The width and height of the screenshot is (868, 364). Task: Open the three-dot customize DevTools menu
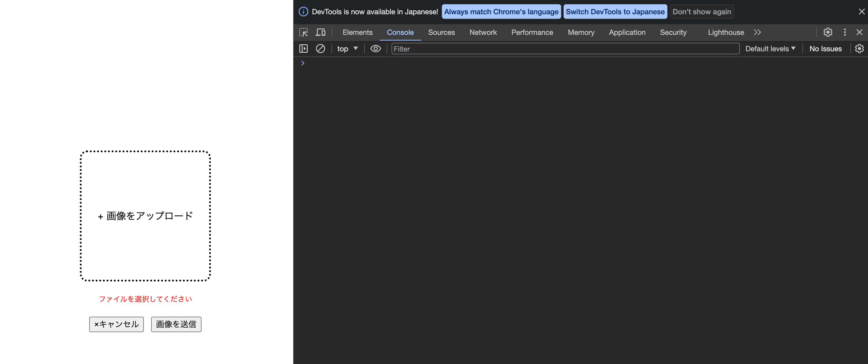coord(844,32)
